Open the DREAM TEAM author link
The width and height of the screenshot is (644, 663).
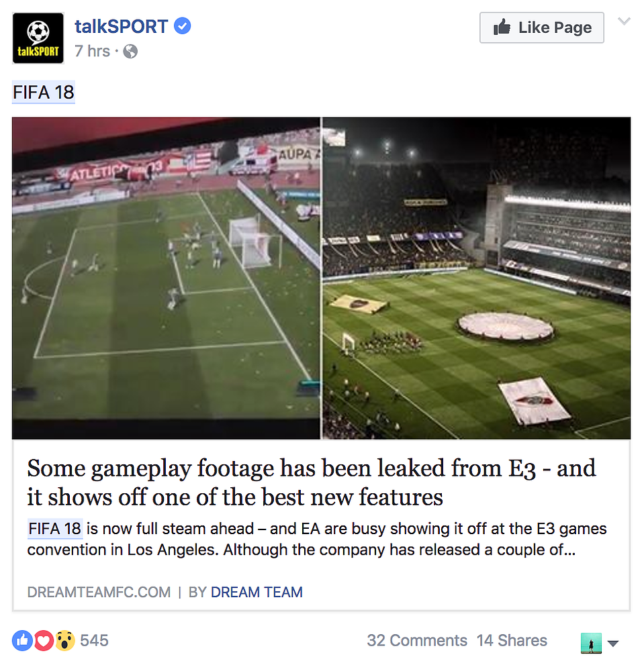257,593
